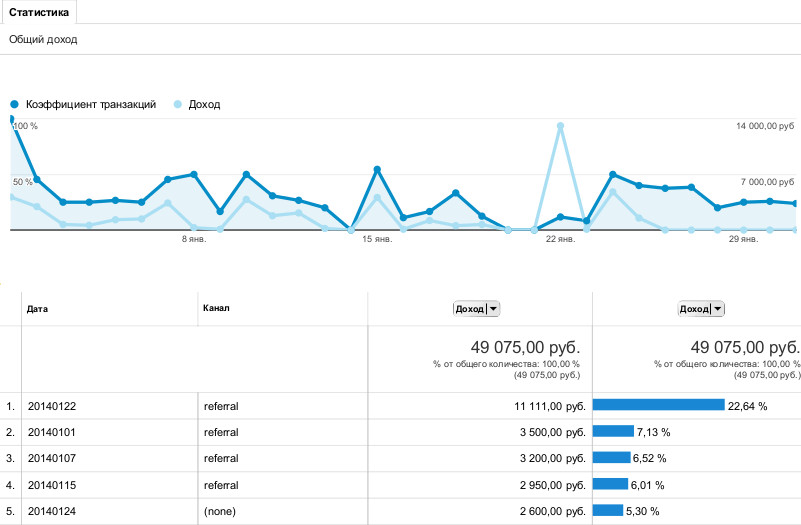Click row number 1. in the table
The height and width of the screenshot is (525, 801).
point(10,406)
